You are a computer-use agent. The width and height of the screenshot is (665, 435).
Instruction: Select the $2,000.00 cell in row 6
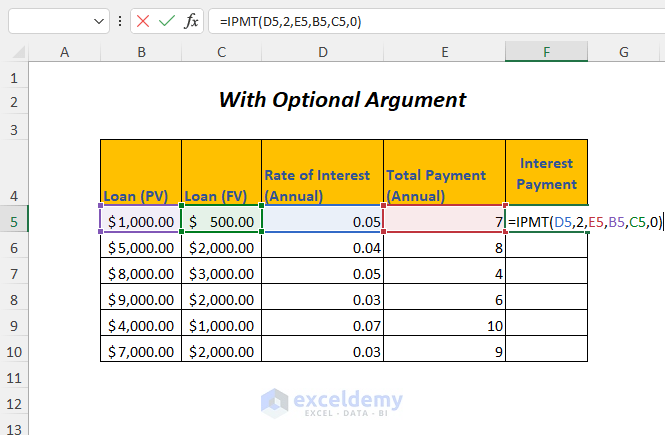pyautogui.click(x=221, y=245)
